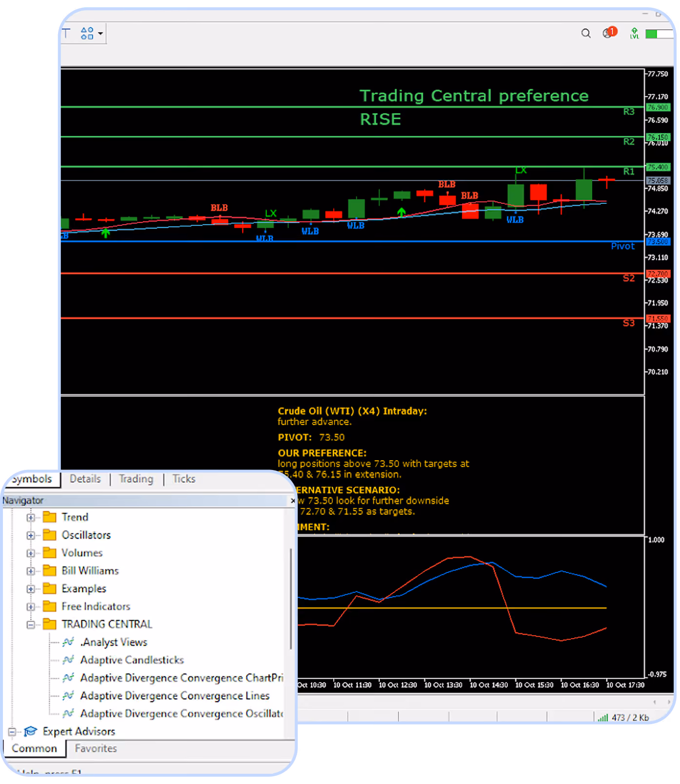Switch to the Ticks tab
The height and width of the screenshot is (784, 680).
click(184, 479)
